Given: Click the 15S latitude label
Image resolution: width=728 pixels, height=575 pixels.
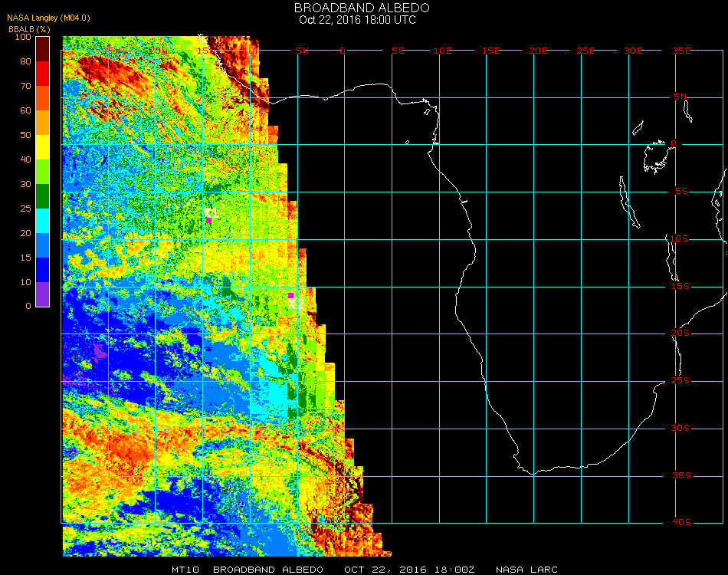Looking at the screenshot, I should (680, 286).
